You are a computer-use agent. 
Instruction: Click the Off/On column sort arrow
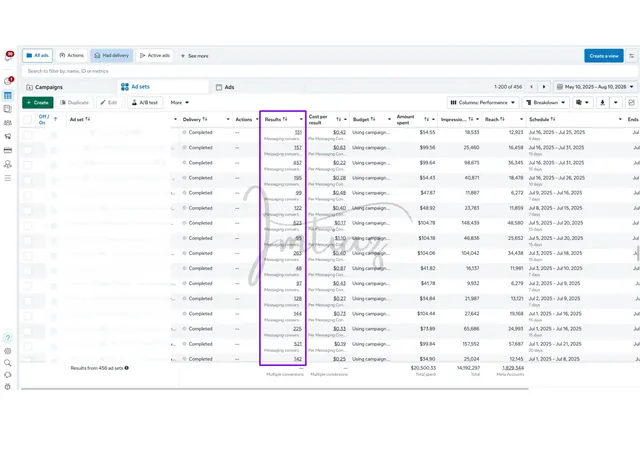coord(56,119)
